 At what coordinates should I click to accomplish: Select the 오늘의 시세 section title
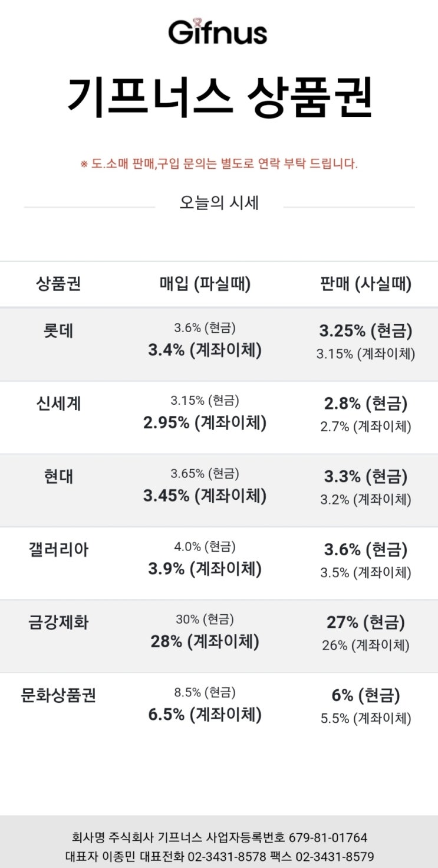pos(219,203)
